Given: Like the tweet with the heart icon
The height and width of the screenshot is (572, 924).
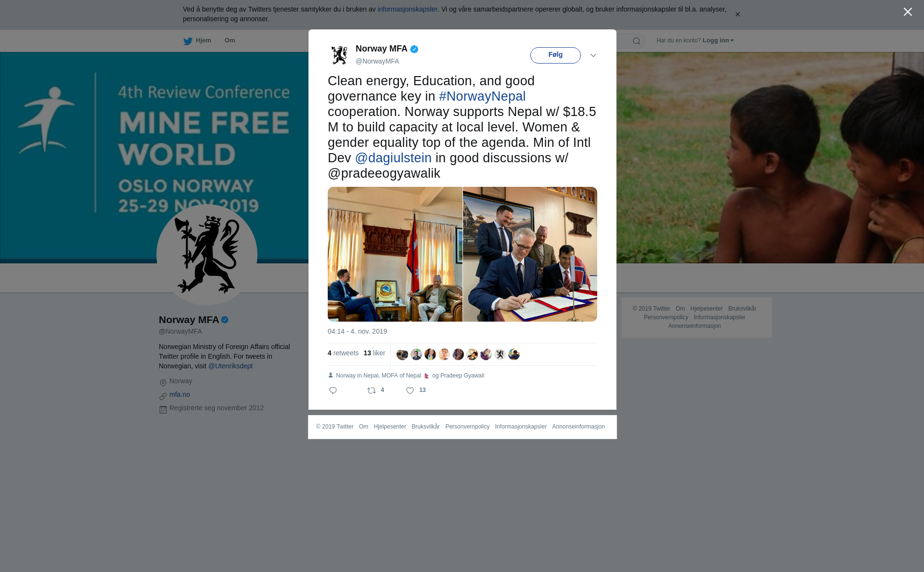Looking at the screenshot, I should (x=410, y=390).
